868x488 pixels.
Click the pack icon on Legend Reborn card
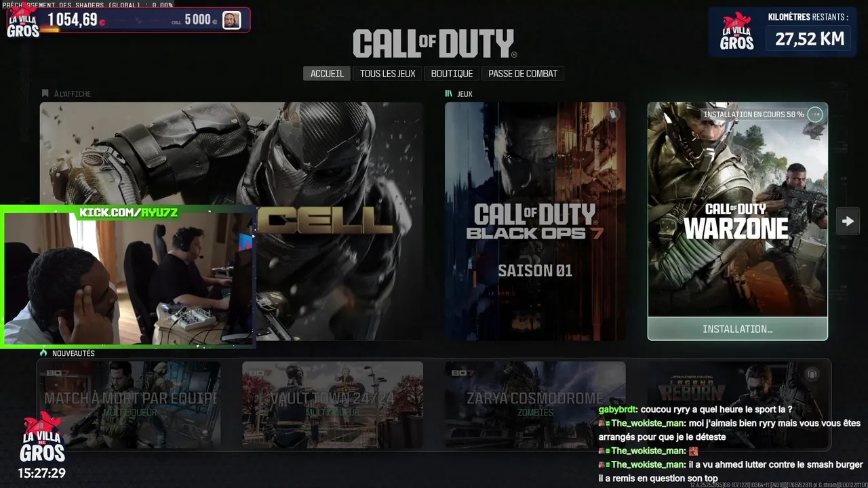[812, 374]
